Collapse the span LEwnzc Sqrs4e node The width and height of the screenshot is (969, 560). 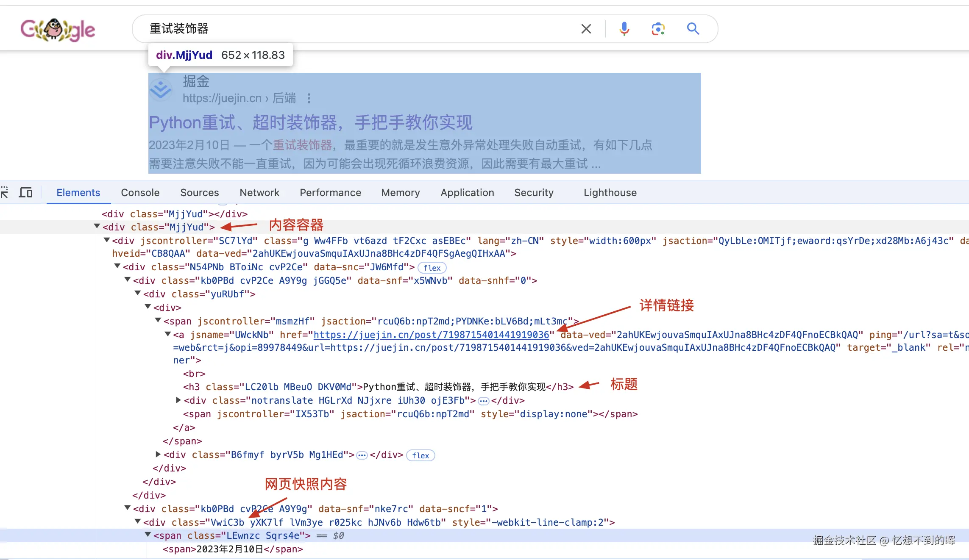point(148,535)
